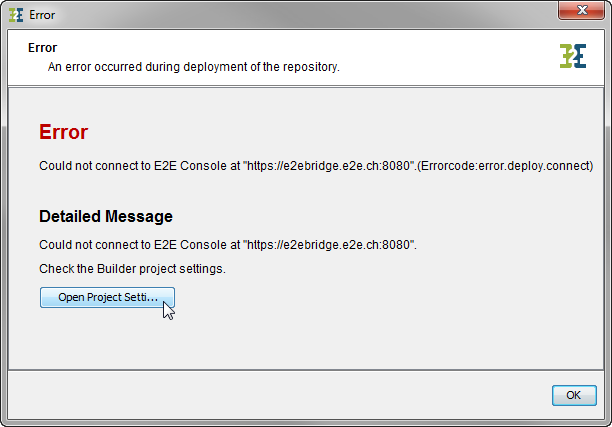The image size is (612, 427).
Task: Click the OK button
Action: tap(573, 395)
